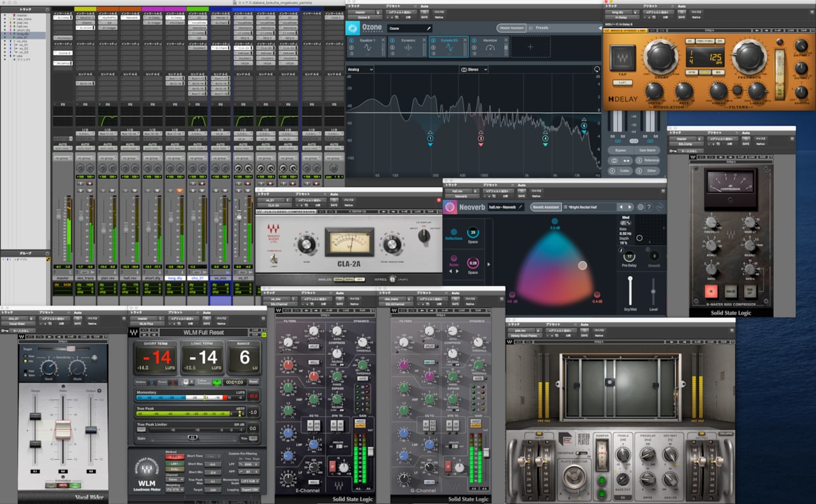The width and height of the screenshot is (816, 504).
Task: Click Ozone EQ band node 3
Action: pyautogui.click(x=481, y=138)
